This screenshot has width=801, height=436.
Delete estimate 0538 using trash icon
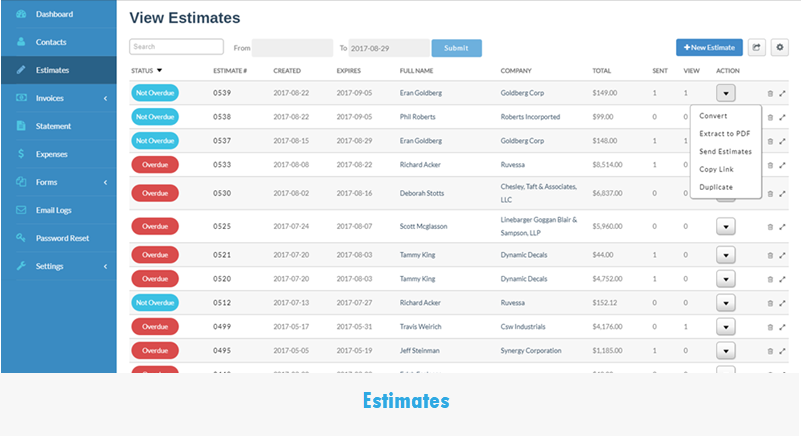tap(770, 118)
